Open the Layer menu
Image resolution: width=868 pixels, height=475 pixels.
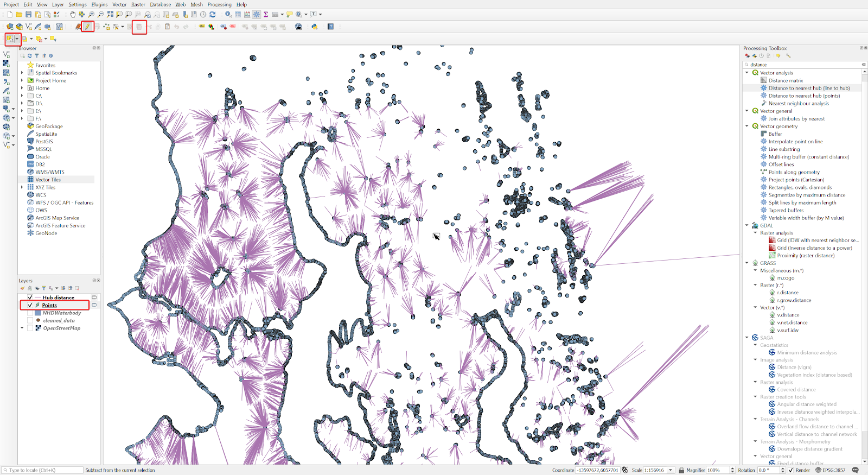coord(58,4)
